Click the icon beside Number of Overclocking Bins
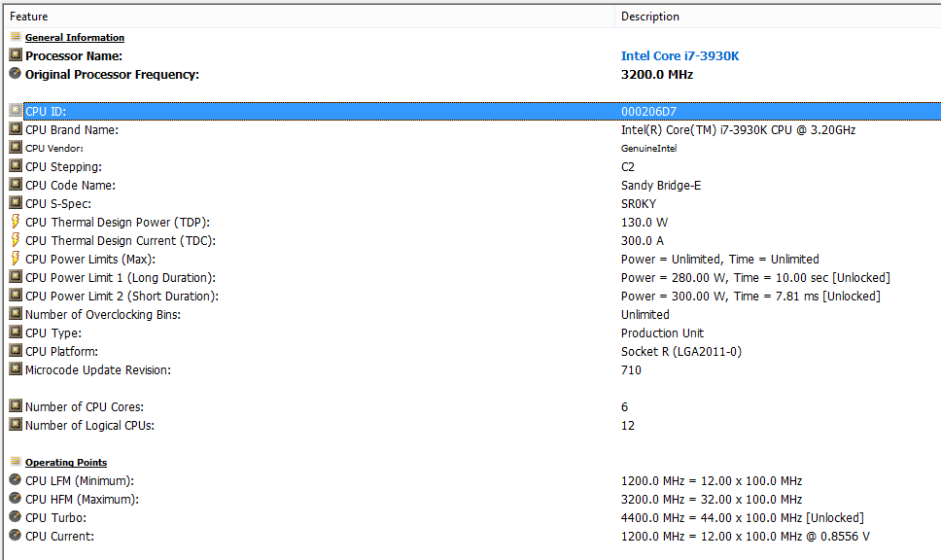 [x=16, y=314]
